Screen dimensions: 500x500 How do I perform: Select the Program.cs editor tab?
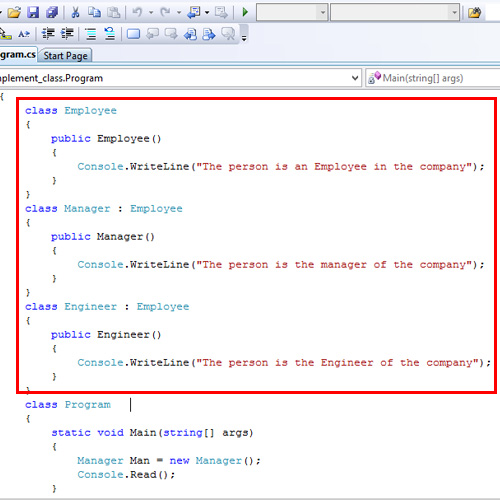(x=18, y=55)
